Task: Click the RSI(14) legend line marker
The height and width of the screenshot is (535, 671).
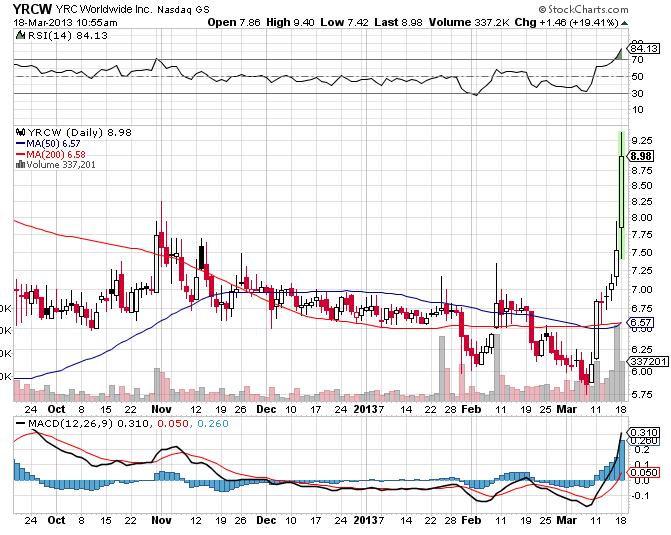Action: tap(19, 36)
